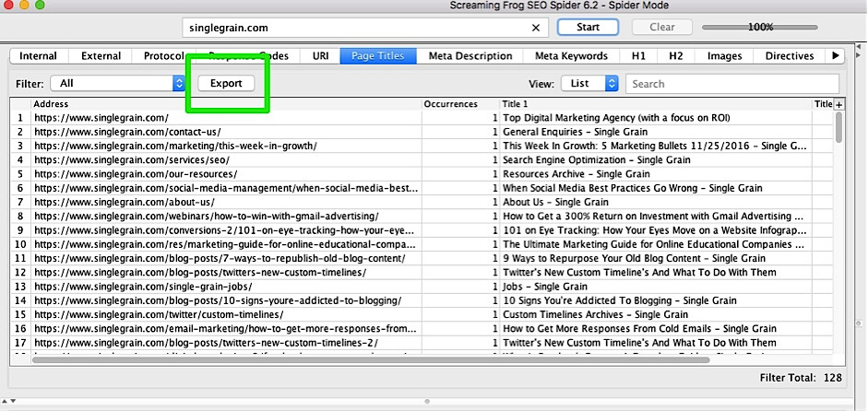Select the singlegrain.com/contact-us/ row
The image size is (868, 411).
point(127,132)
